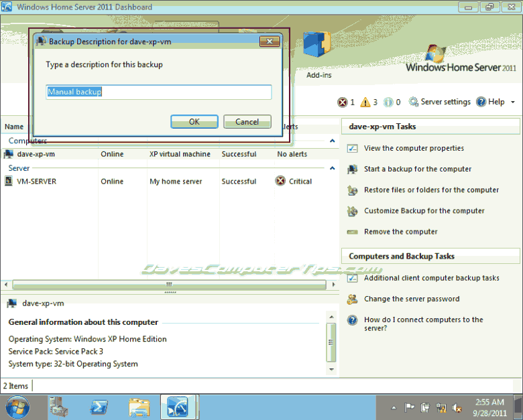
Task: Open Server Manager from taskbar
Action: pos(58,407)
